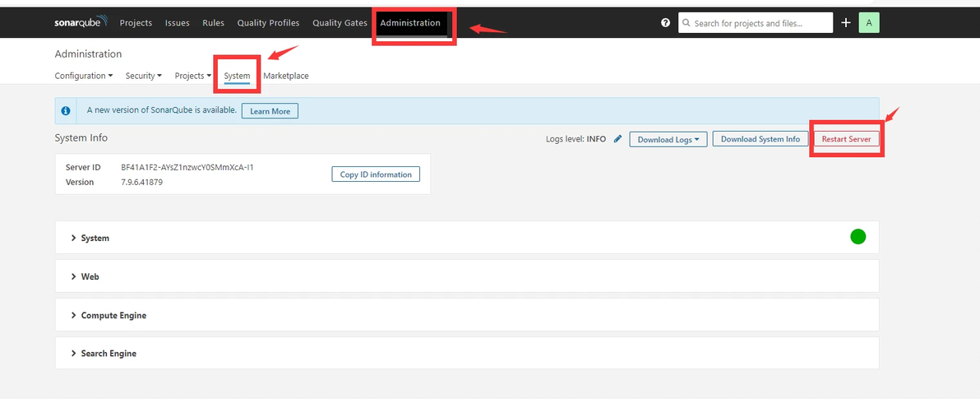
Task: Expand the Search Engine section
Action: point(467,354)
